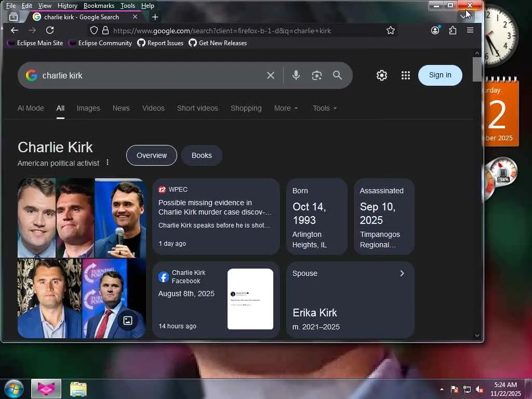Click the muted volume tray icon

tap(480, 390)
